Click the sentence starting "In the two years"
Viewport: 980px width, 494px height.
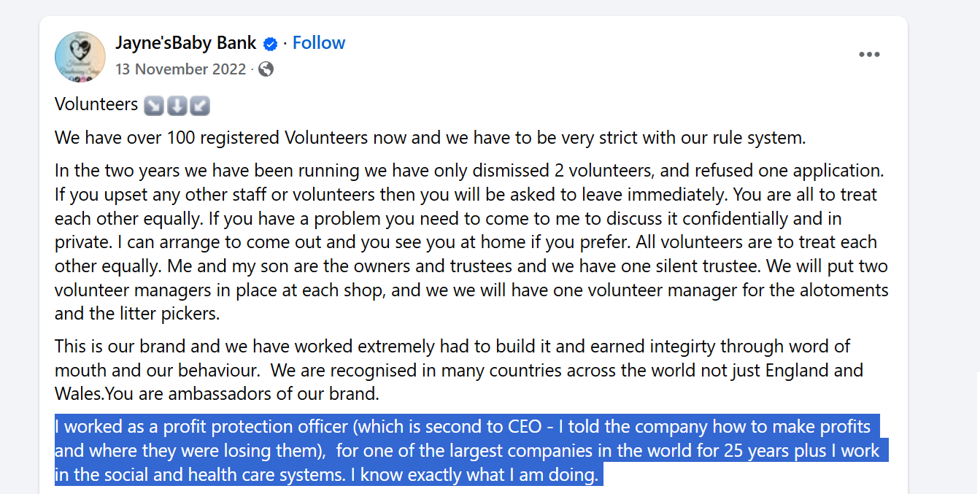(292, 171)
